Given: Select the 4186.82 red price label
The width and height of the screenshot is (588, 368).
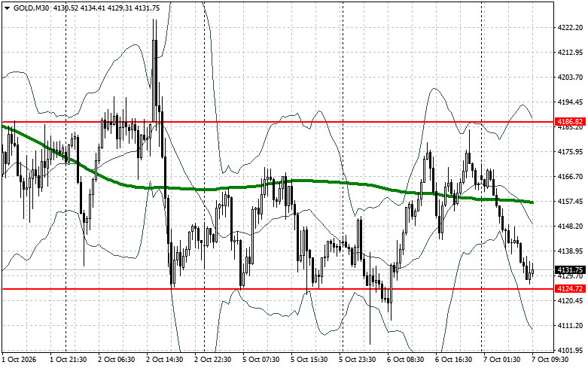Looking at the screenshot, I should point(570,122).
